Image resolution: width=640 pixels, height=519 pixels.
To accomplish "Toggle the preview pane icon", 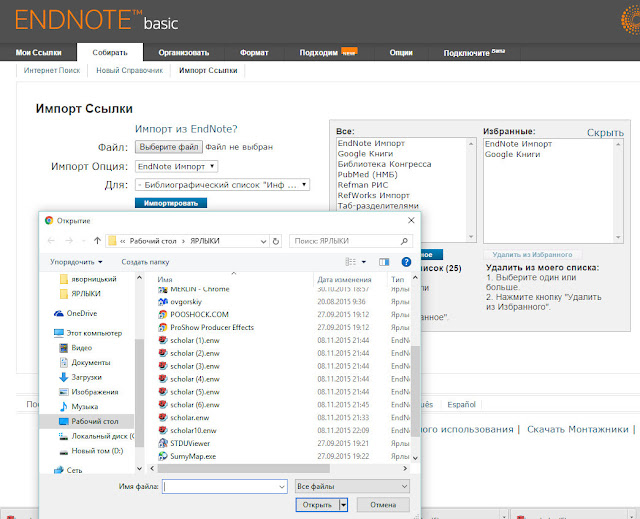I will [384, 262].
